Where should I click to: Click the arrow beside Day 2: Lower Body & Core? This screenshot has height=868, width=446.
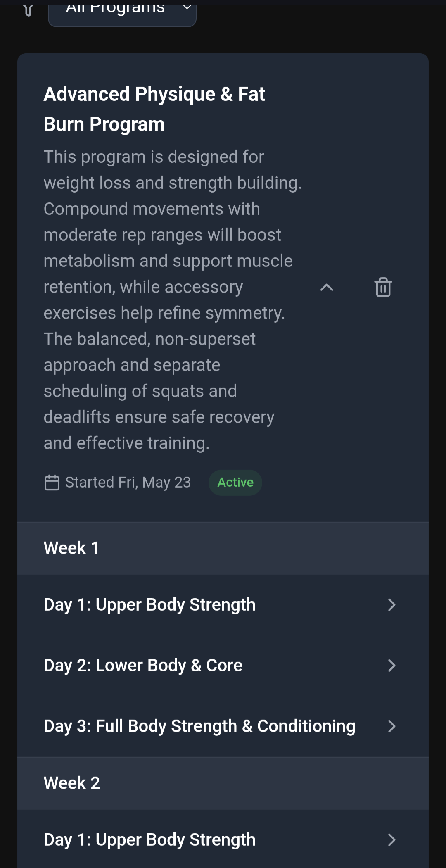click(392, 666)
